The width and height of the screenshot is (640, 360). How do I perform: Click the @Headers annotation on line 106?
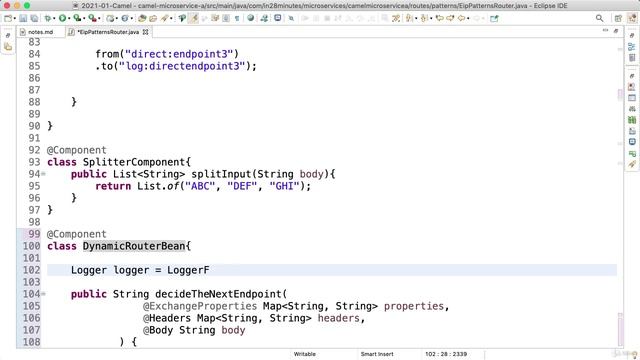pos(167,318)
